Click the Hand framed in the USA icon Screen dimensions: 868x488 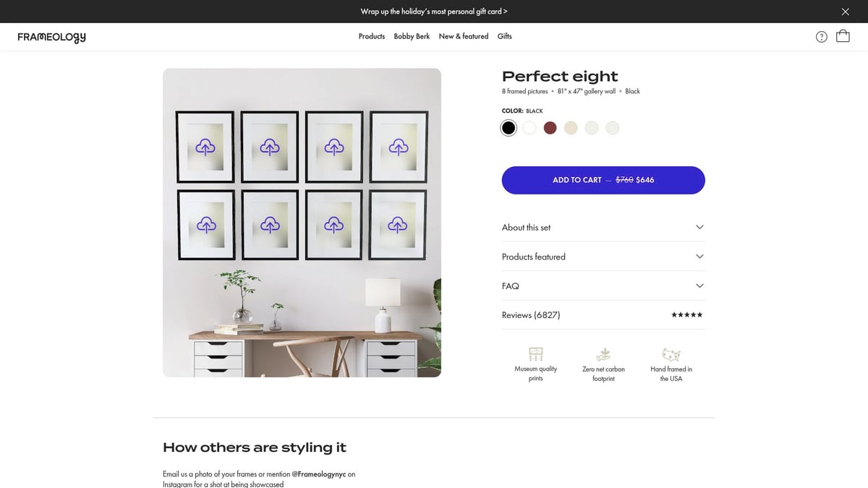click(x=671, y=354)
